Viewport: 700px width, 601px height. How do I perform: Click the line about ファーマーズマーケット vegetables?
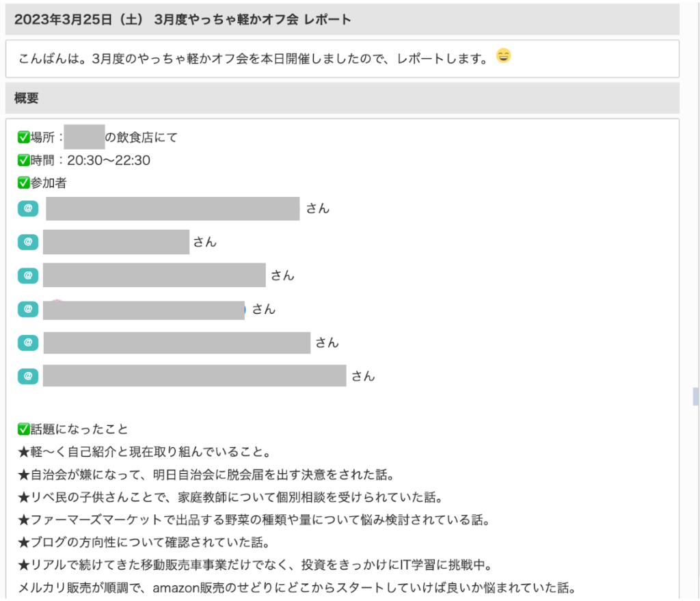[254, 520]
